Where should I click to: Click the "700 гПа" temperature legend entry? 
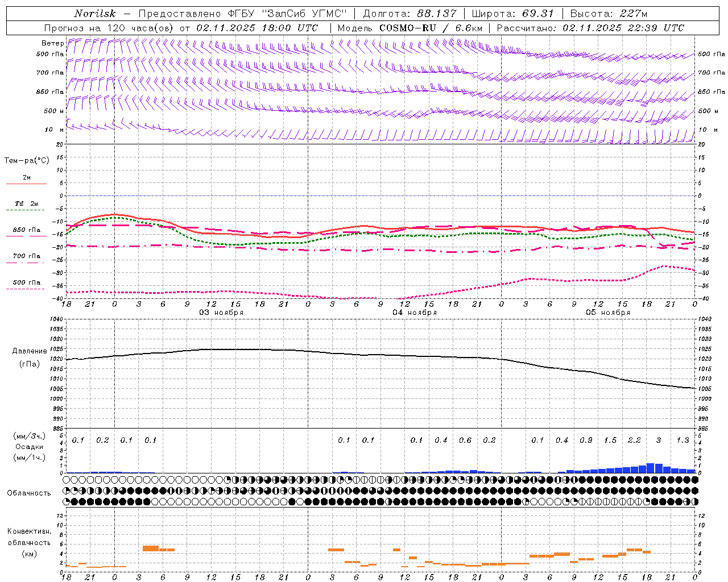26,256
